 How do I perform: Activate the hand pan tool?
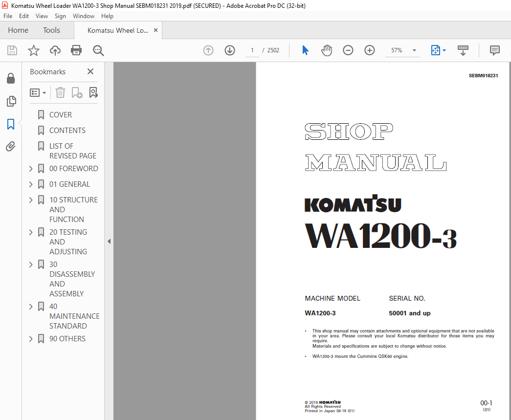tap(327, 50)
